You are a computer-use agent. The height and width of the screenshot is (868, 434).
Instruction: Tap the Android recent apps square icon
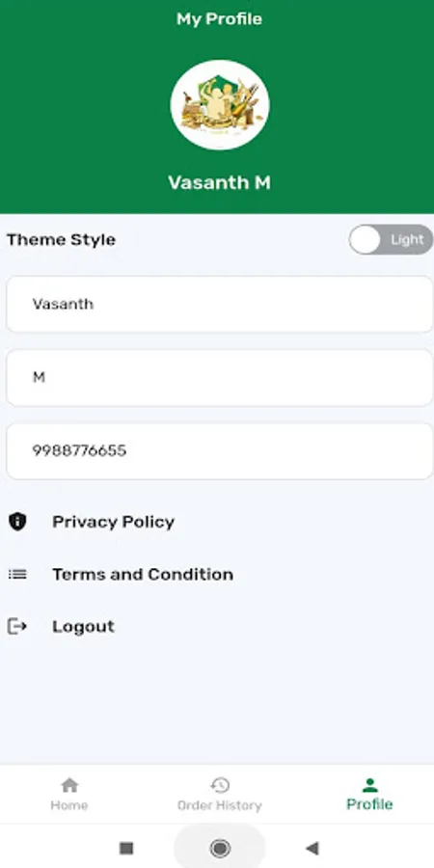pos(126,848)
